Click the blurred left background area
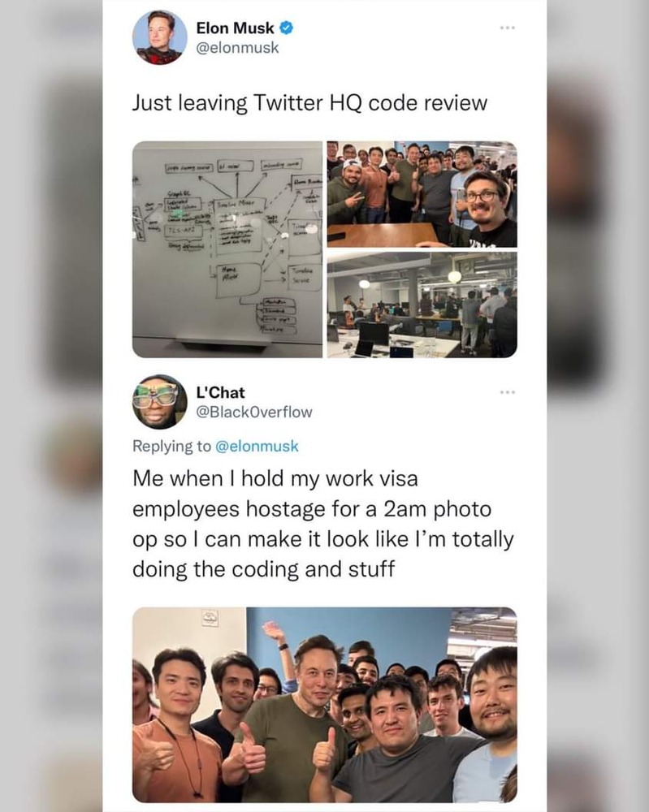The height and width of the screenshot is (812, 649). click(x=51, y=406)
